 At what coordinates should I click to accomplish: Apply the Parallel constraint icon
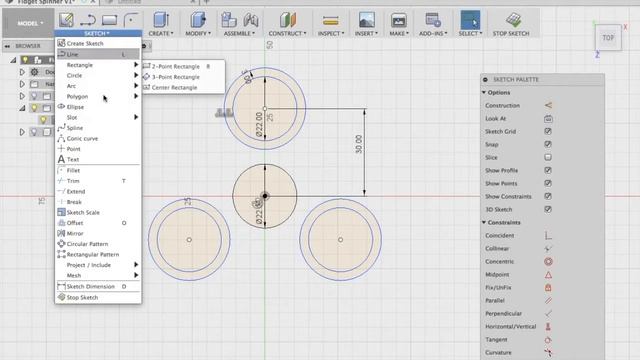click(548, 301)
